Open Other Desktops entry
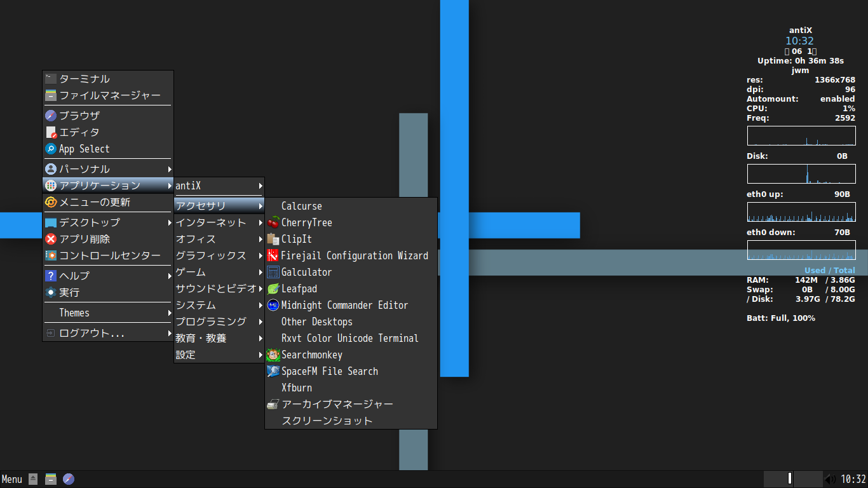Screen dimensions: 868x488 [x=351, y=322]
